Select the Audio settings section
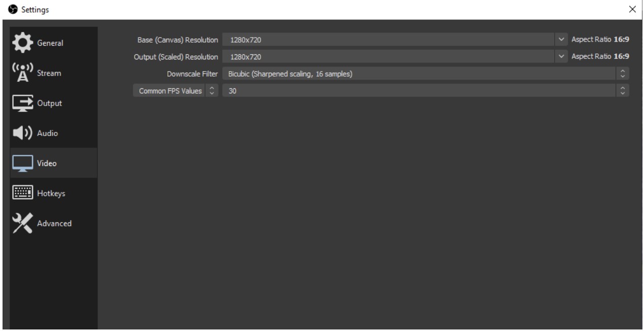Image resolution: width=644 pixels, height=331 pixels. 54,133
